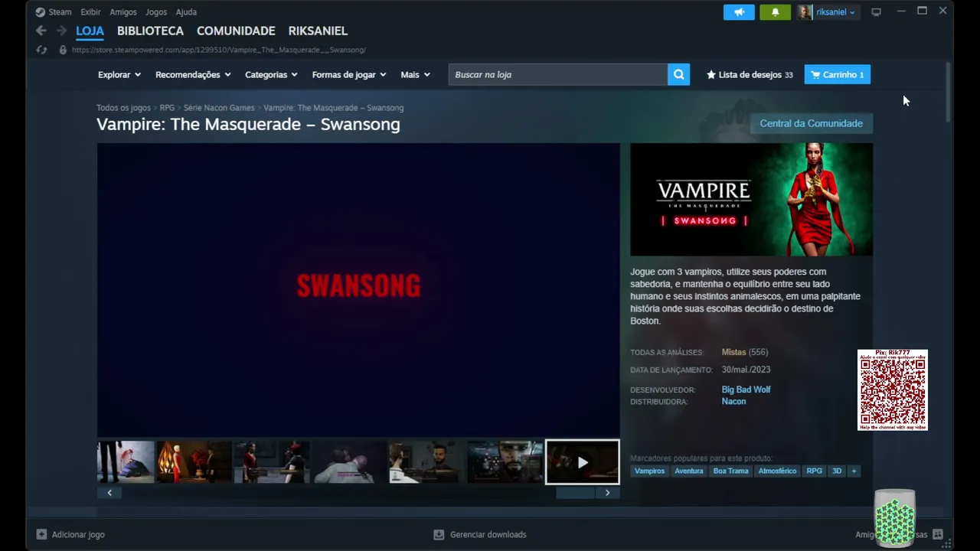The image size is (980, 551).
Task: Open the Jogos menu
Action: click(x=156, y=12)
